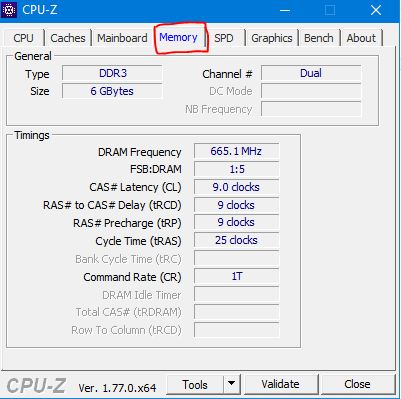Click the RAS# to CAS# Delay label
Viewport: 401px width, 399px height.
112,205
